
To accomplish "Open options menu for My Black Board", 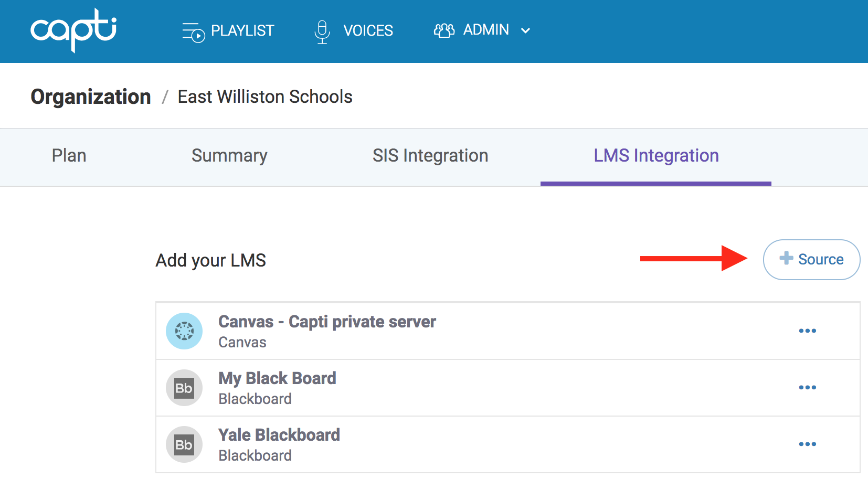I will coord(807,387).
